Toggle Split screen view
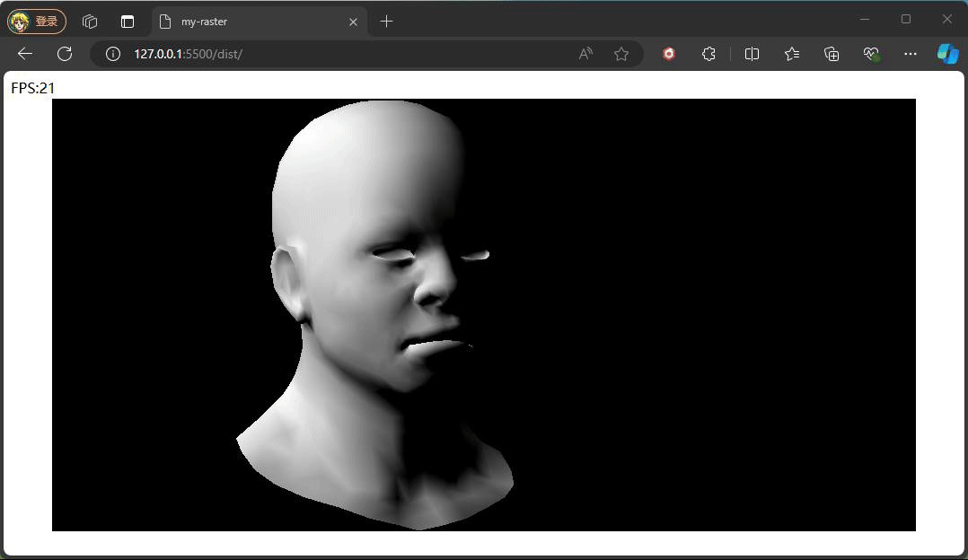 [752, 54]
